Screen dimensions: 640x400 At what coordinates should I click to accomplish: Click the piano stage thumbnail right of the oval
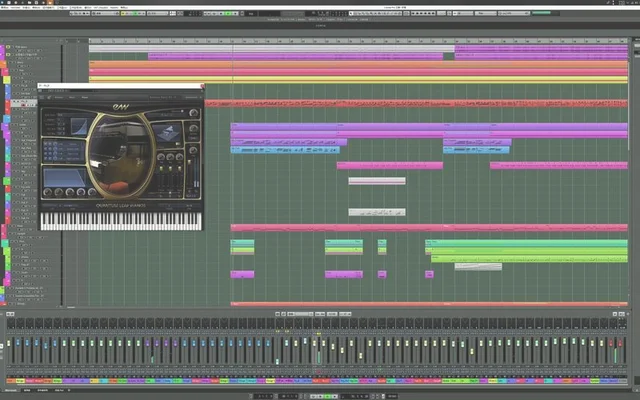(167, 132)
